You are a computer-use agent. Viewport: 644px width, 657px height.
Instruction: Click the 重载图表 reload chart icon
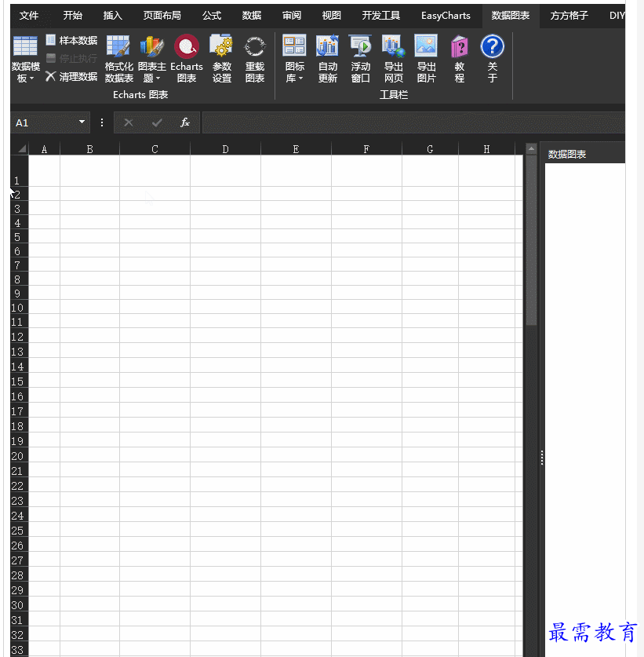(255, 59)
